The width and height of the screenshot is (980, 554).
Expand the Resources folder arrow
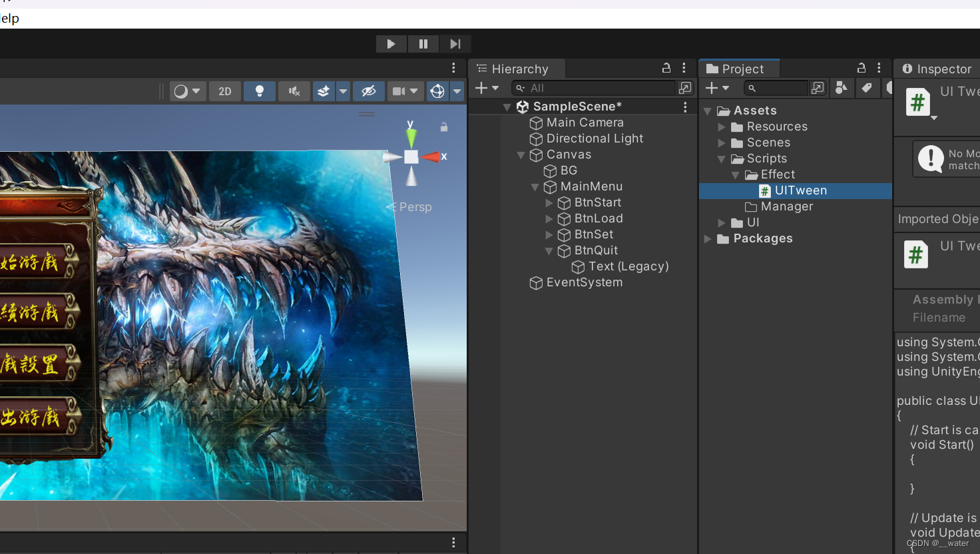pos(722,127)
